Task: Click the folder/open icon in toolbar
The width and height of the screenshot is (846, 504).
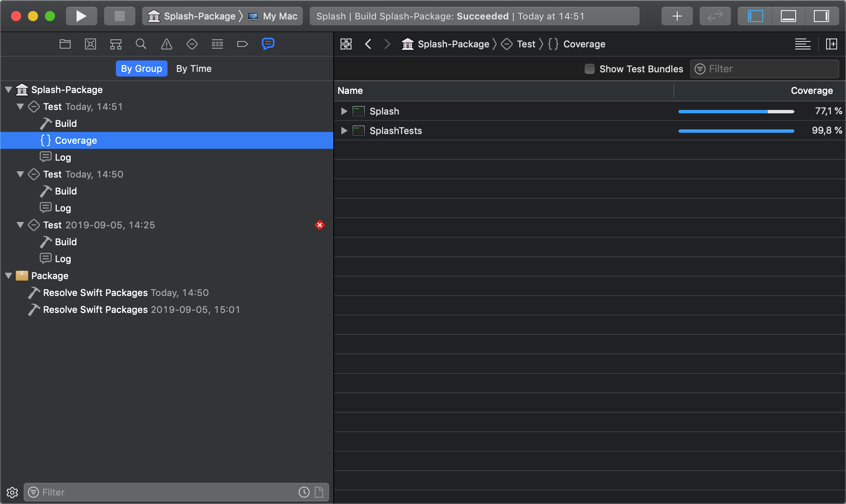Action: 64,44
